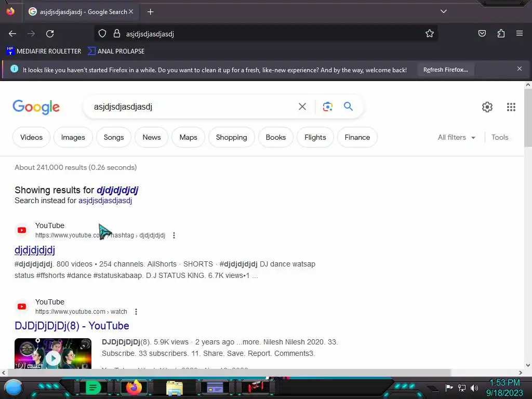Open the djdjdjdjdj YouTube hashtag result
Viewport: 532px width, 399px height.
tap(35, 250)
